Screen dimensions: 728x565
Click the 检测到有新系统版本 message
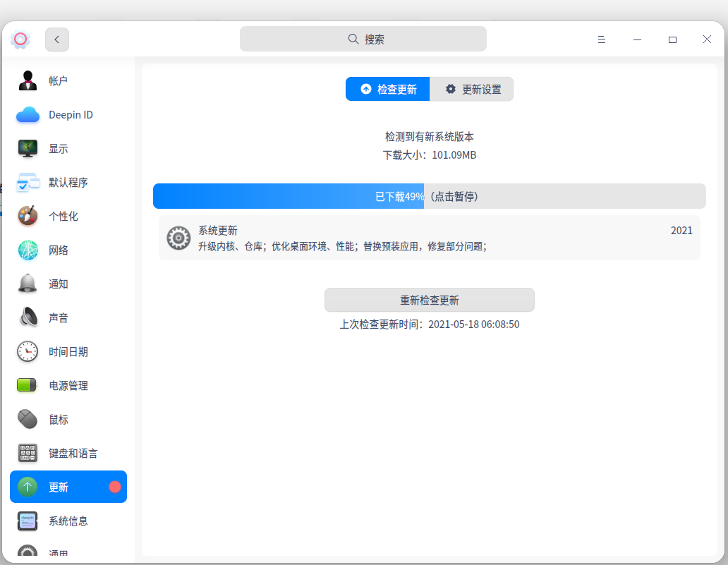(x=430, y=137)
